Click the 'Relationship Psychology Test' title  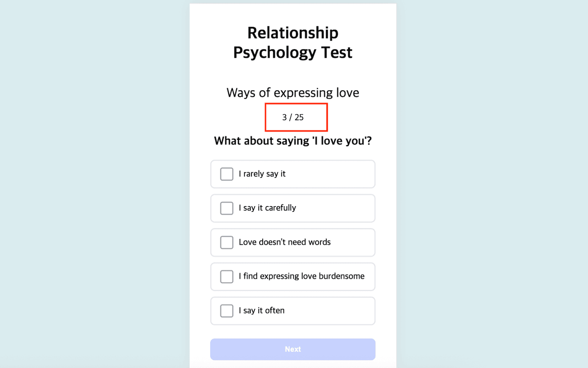point(293,42)
